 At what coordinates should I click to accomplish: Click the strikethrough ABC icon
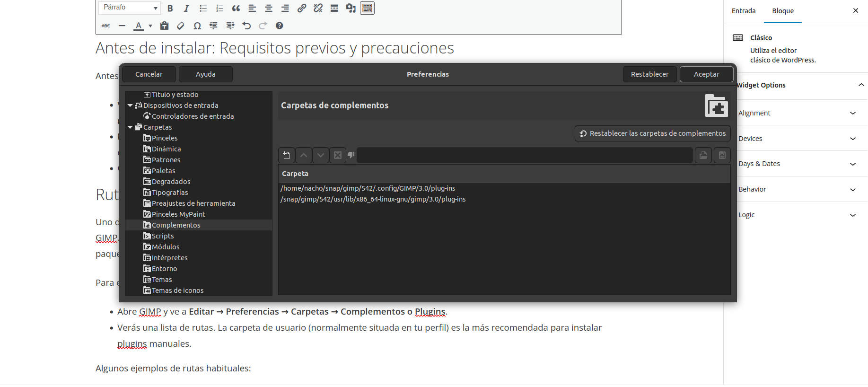click(106, 26)
